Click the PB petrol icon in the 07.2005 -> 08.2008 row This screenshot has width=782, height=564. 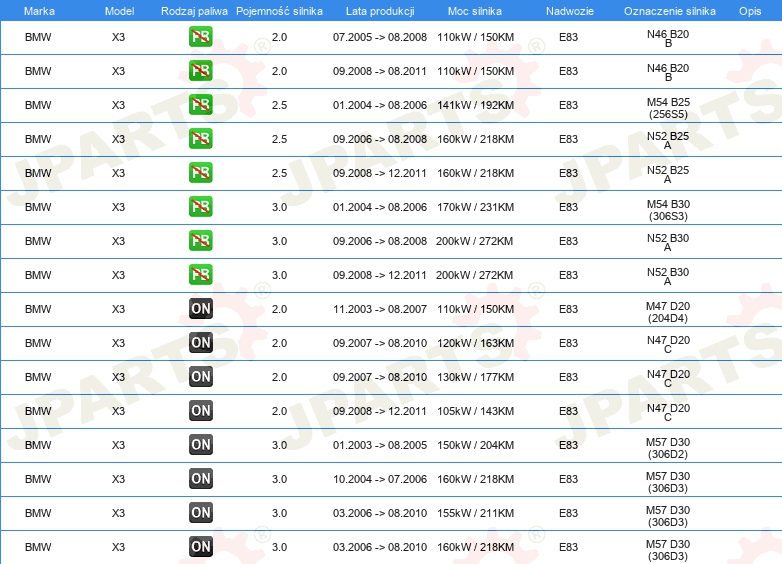[200, 37]
